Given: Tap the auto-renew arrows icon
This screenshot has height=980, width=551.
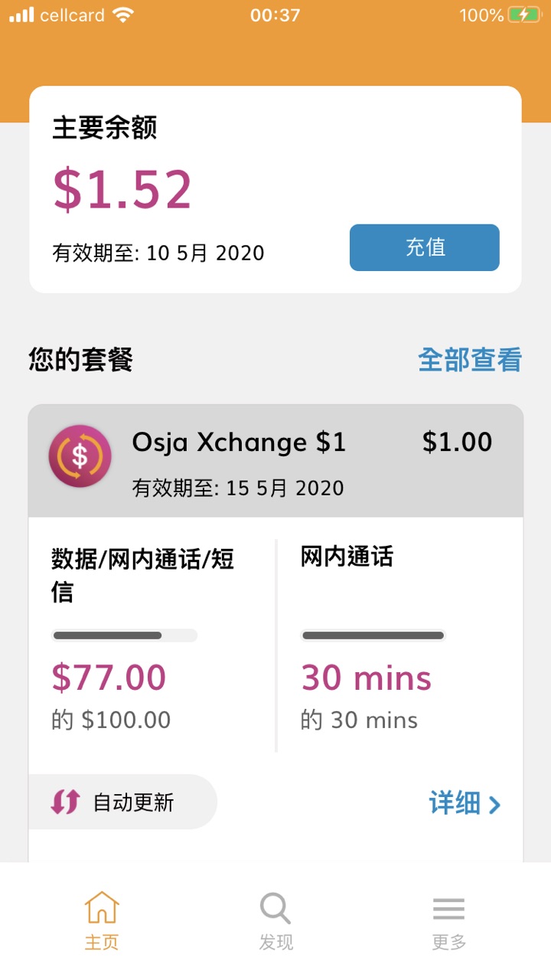Looking at the screenshot, I should click(x=65, y=802).
